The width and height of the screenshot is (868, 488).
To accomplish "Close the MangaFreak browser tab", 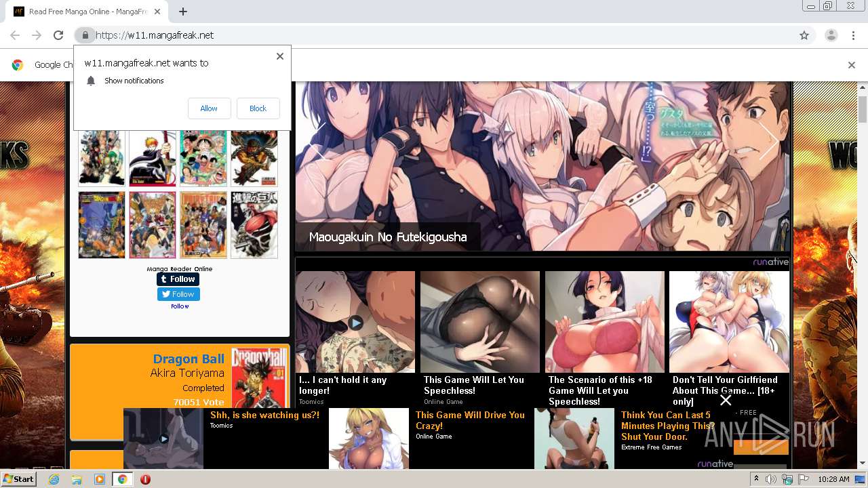I will point(158,12).
